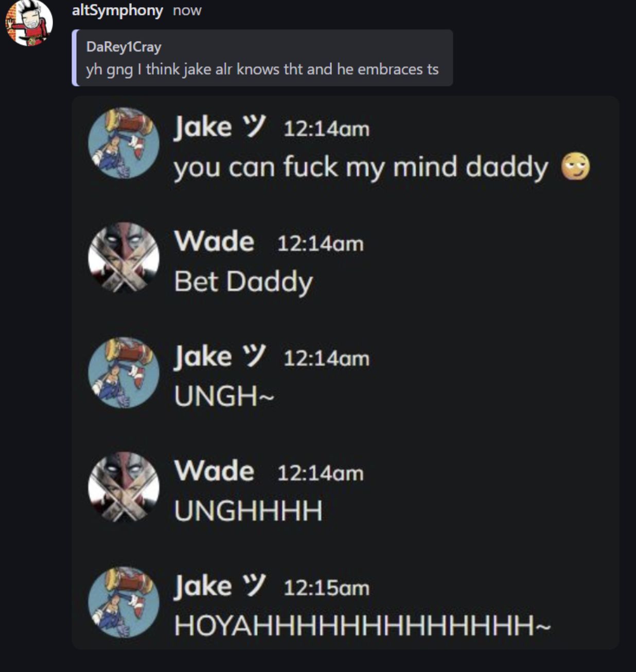Screen dimensions: 636x672
Task: Select the DaRey1Cray name in the quote
Action: tap(123, 47)
